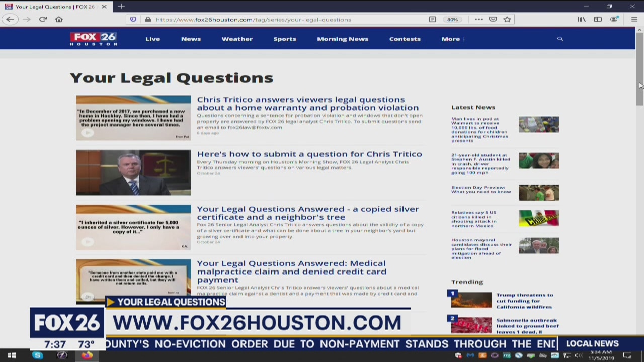This screenshot has width=644, height=362.
Task: Select the Sports navigation item
Action: 285,39
